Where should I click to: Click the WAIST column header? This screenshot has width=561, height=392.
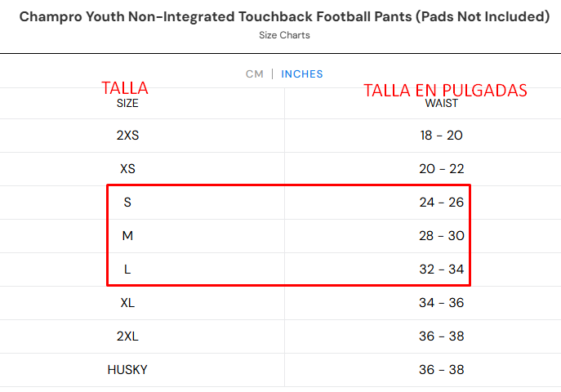coord(442,104)
